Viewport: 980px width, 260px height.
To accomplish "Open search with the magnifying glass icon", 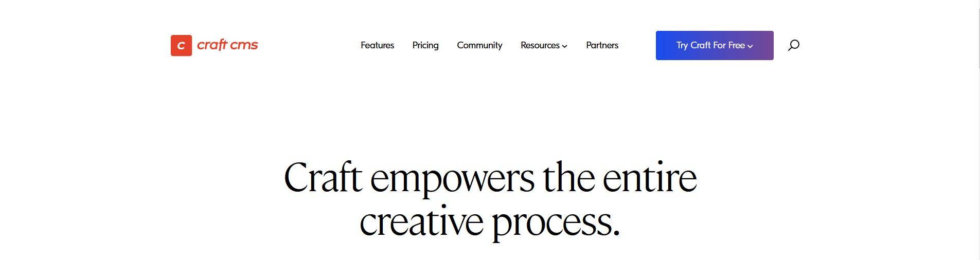I will [x=794, y=45].
